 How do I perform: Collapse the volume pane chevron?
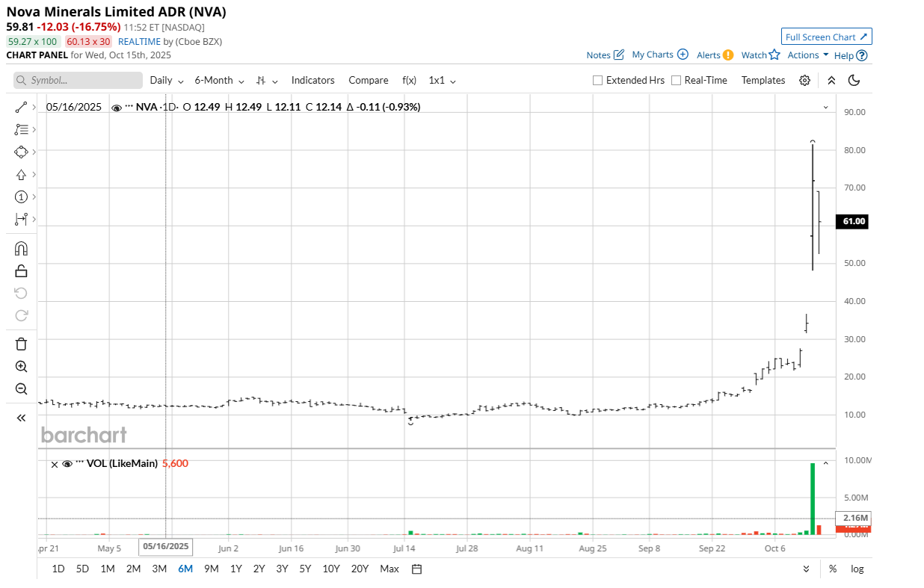[x=826, y=463]
